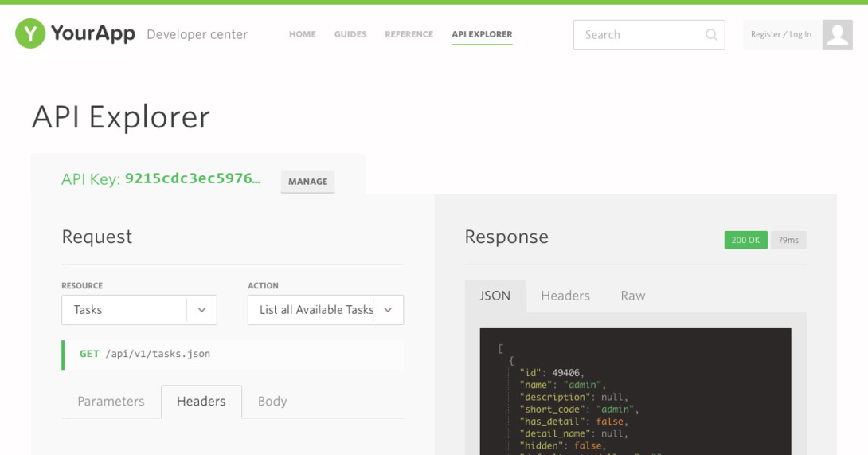The image size is (868, 455).
Task: Open the Reference nav item
Action: [x=409, y=34]
